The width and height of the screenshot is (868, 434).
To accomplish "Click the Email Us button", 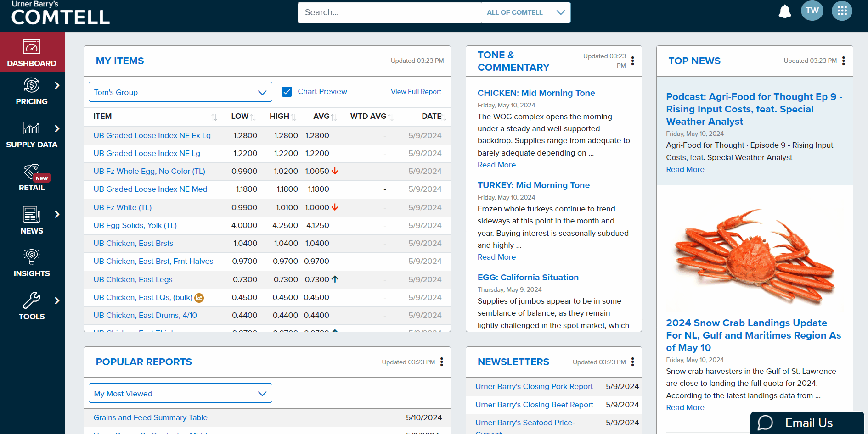I will pos(807,423).
